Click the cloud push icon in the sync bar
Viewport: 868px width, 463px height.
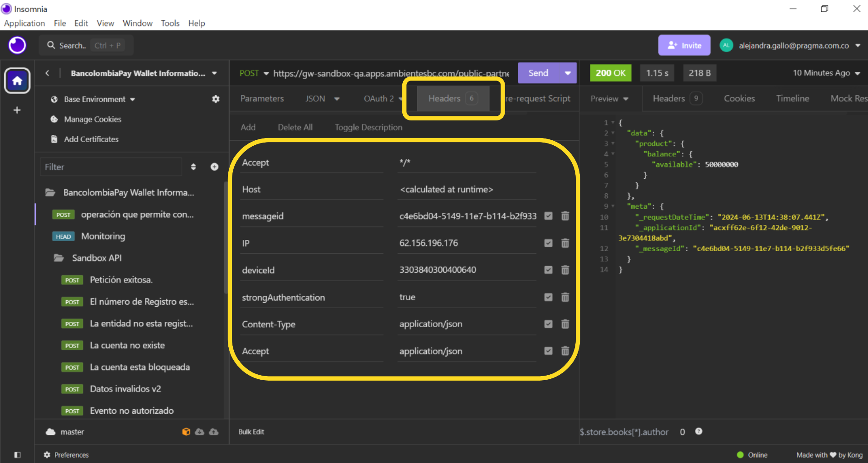214,432
